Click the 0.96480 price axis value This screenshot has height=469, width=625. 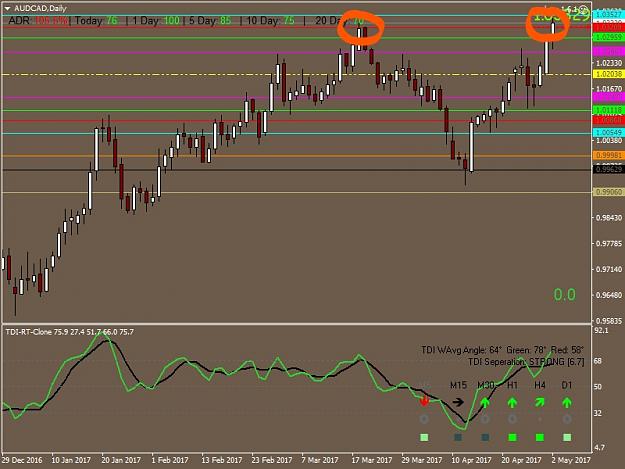[609, 295]
